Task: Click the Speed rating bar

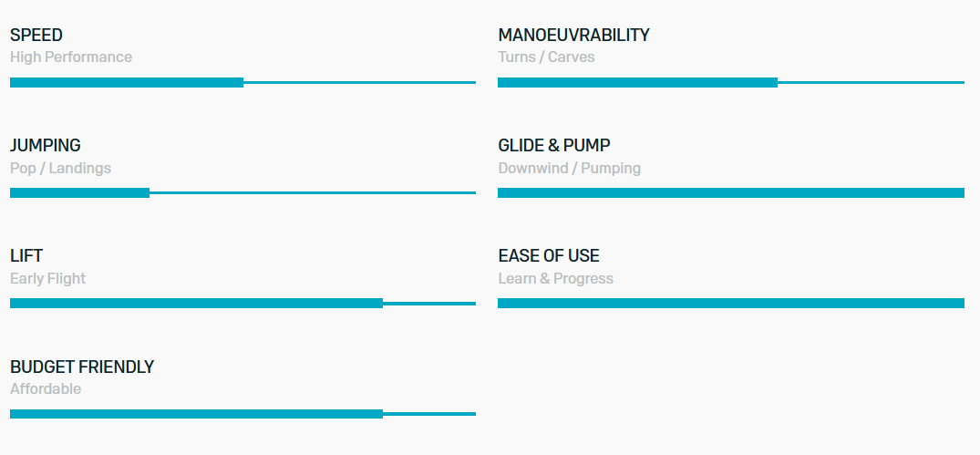Action: (x=242, y=82)
